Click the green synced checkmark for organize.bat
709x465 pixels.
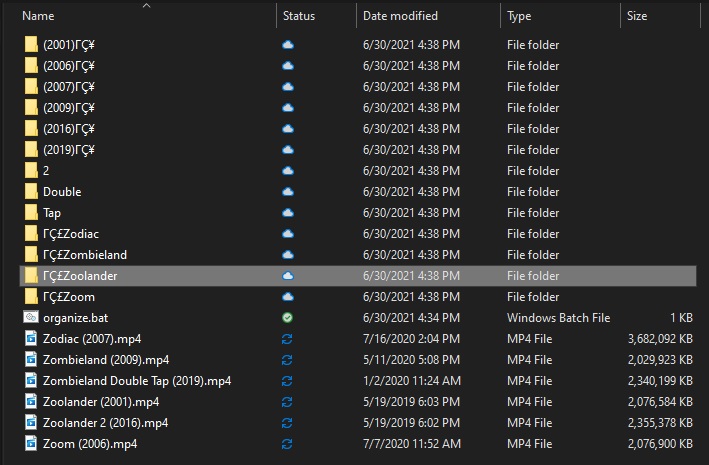click(287, 318)
